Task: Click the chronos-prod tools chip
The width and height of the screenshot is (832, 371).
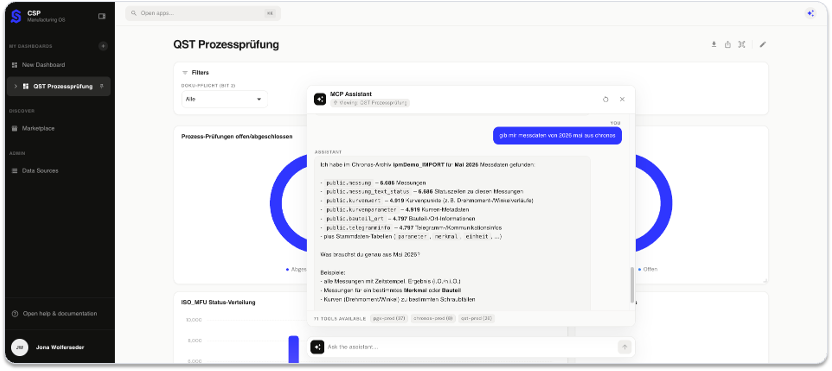Action: (434, 318)
